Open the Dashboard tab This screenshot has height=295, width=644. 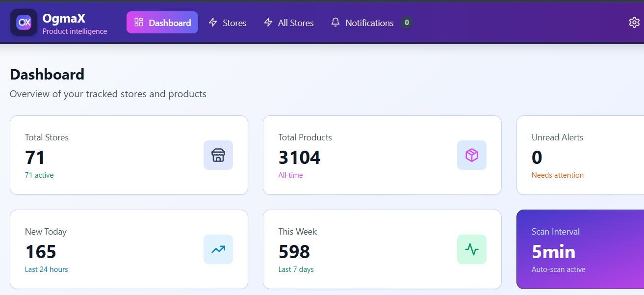click(x=162, y=23)
